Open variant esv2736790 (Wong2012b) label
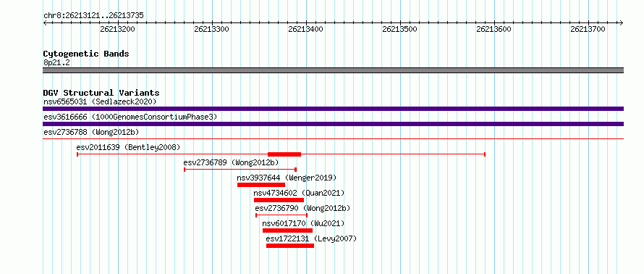 point(302,208)
